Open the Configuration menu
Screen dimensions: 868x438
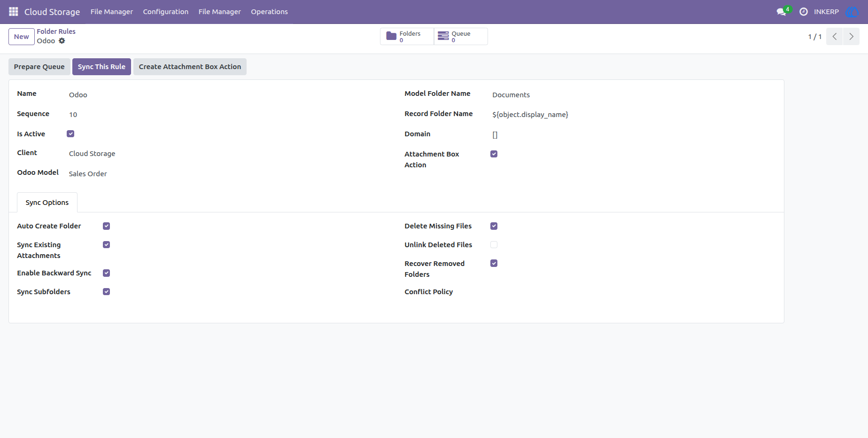click(166, 12)
